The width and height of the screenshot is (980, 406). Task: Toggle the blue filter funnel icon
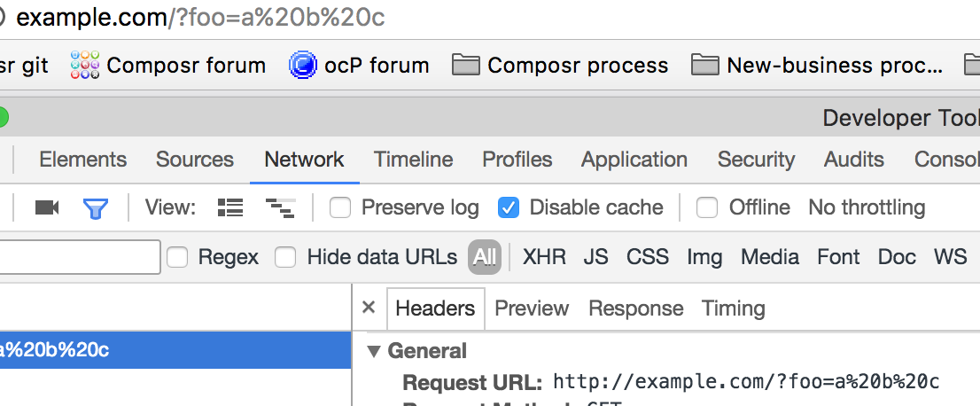[95, 207]
